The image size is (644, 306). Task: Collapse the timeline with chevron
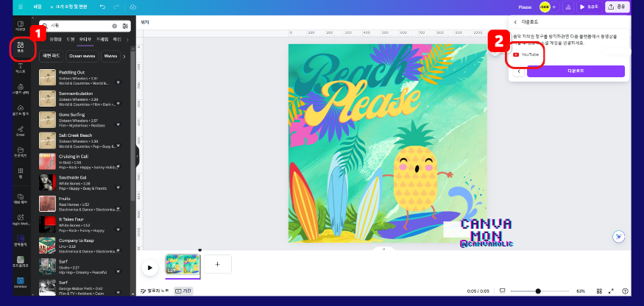tap(383, 249)
